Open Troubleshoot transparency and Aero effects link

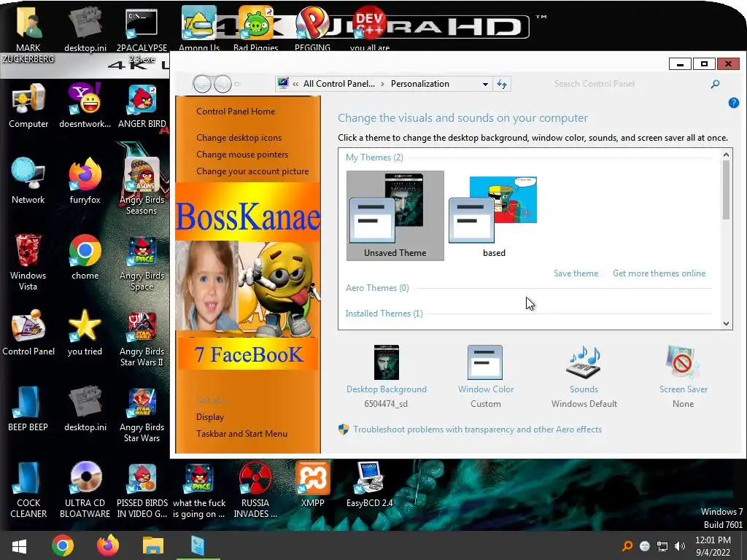click(477, 429)
